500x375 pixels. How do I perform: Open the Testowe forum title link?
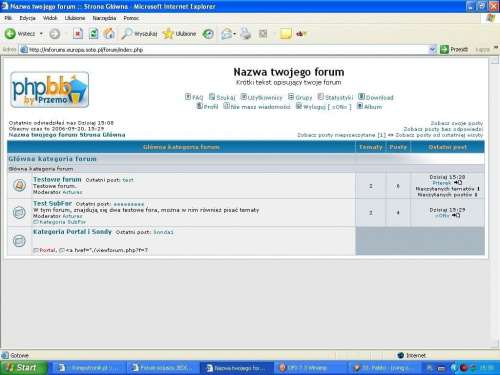(57, 179)
